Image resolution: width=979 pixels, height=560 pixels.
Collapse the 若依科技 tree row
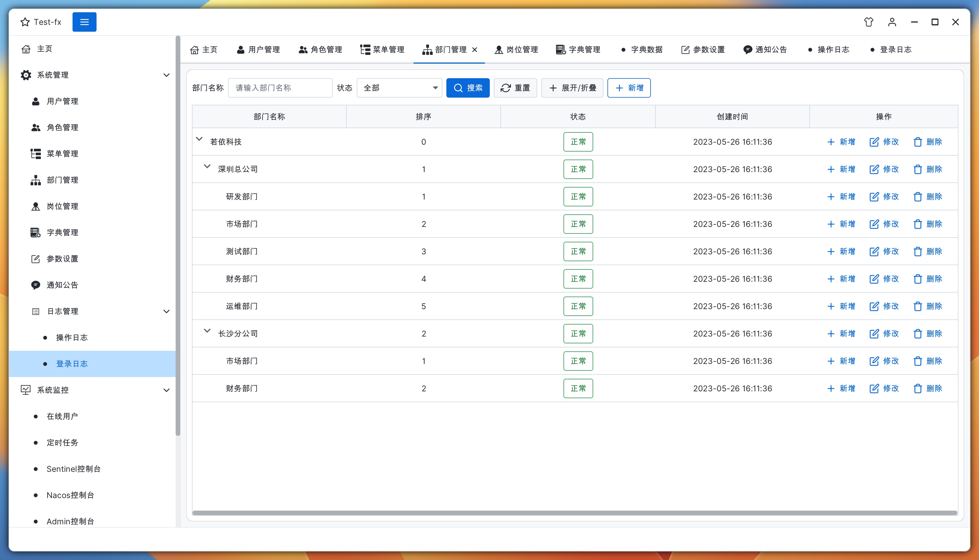click(199, 139)
